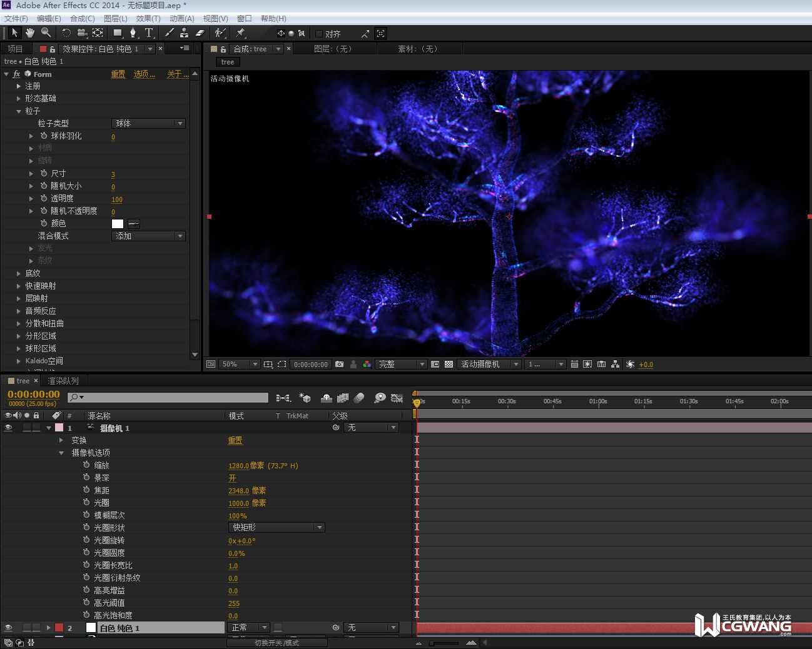Click 重置 link for Form effect
The width and height of the screenshot is (812, 649).
[x=118, y=74]
